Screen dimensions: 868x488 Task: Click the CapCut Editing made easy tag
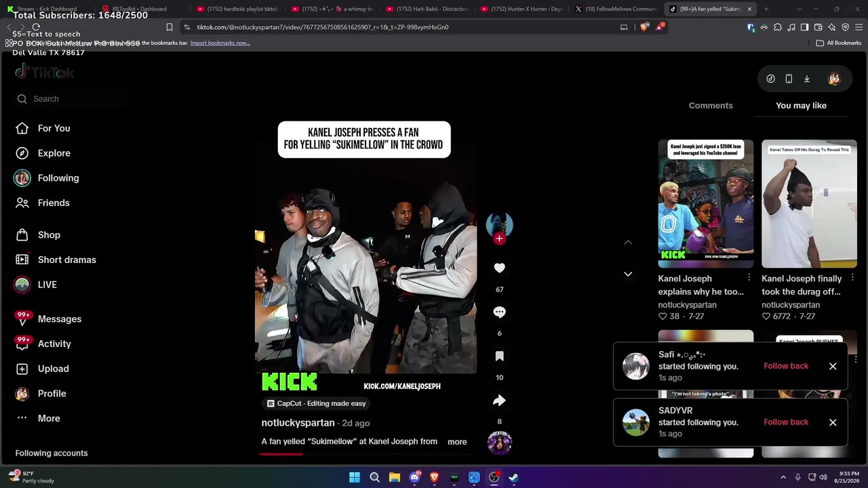pos(316,403)
